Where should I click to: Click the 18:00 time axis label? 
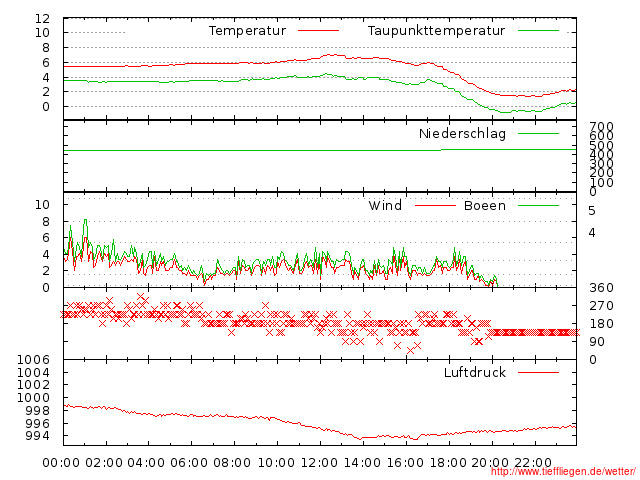click(448, 463)
